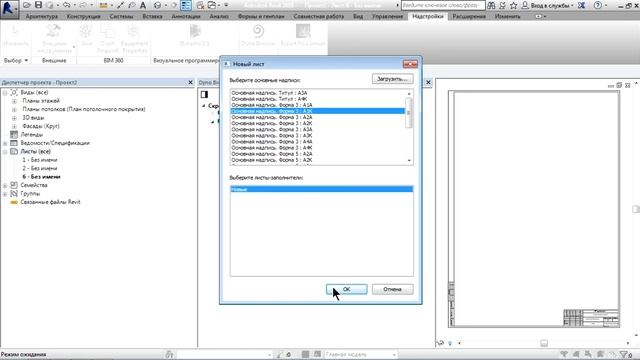Screen dimensions: 640x360
Task: Expand the Семейства tree node
Action: coord(5,185)
